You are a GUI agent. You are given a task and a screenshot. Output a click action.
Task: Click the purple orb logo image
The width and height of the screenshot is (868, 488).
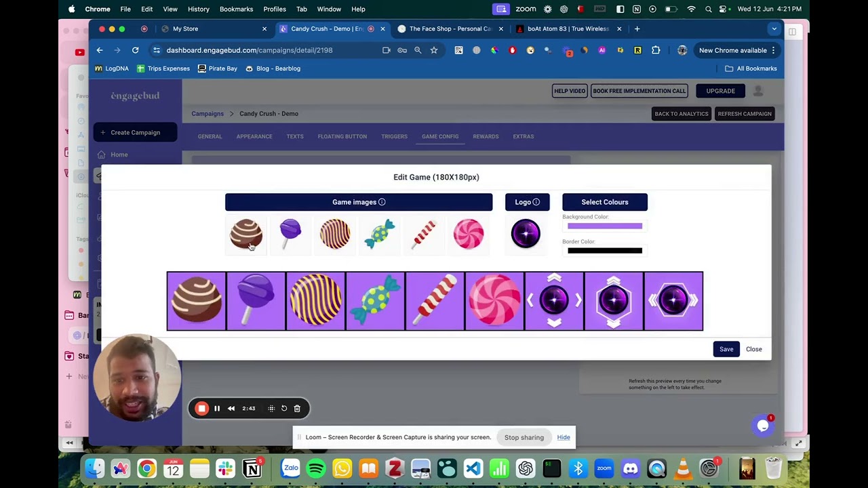(x=526, y=234)
